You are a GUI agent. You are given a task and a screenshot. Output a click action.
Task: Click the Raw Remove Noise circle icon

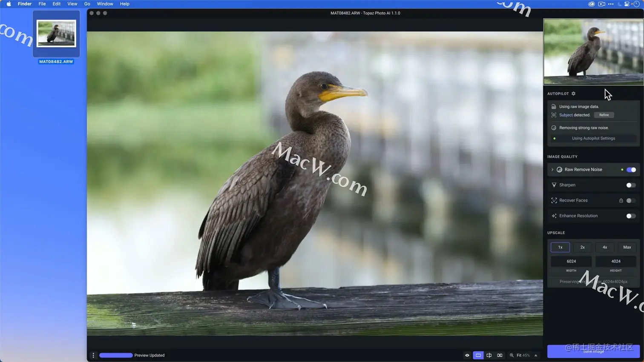(x=560, y=170)
